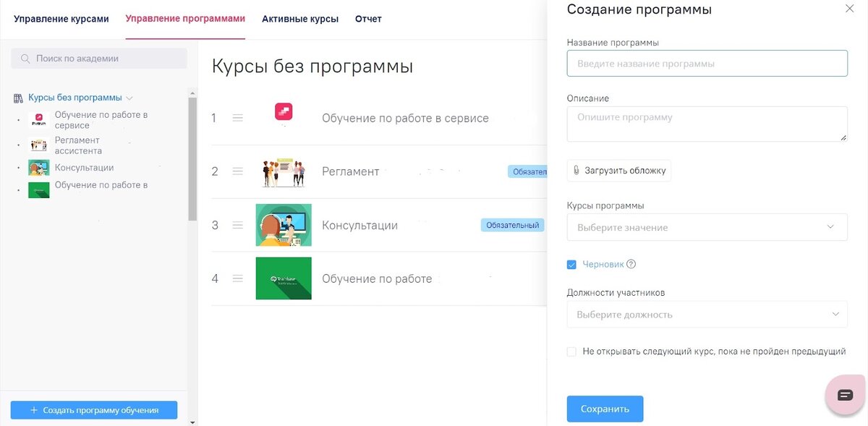This screenshot has width=868, height=426.
Task: Click drag handle for course row 4
Action: pos(238,278)
